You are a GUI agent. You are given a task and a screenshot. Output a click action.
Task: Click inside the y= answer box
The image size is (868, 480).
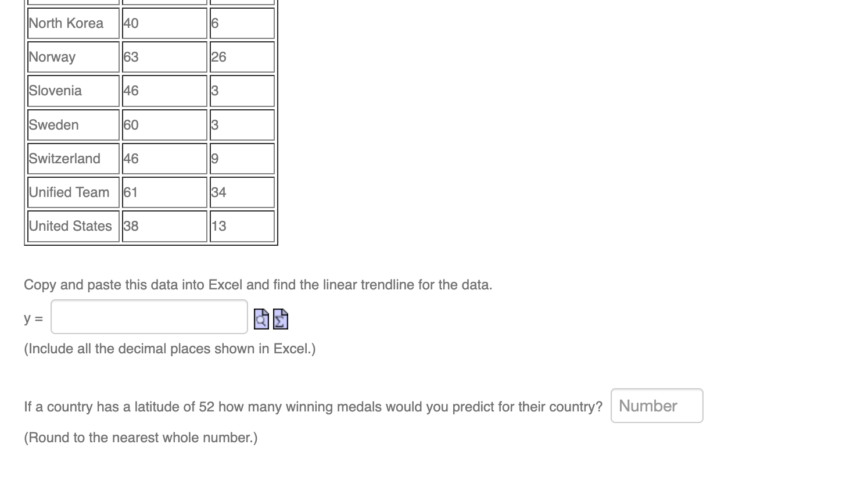point(149,317)
